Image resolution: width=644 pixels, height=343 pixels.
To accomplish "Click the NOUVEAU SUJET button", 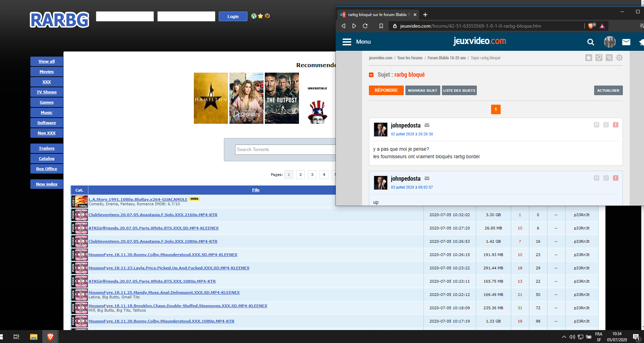I will [423, 90].
